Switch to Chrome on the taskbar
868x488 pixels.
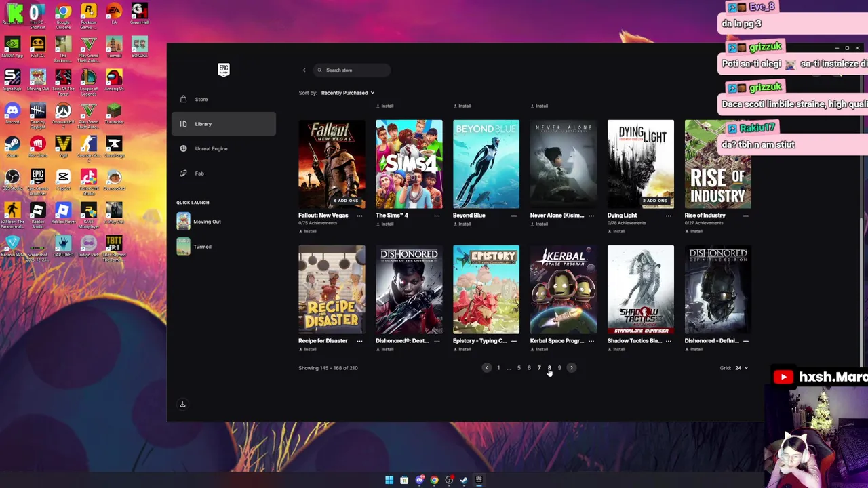click(x=434, y=480)
